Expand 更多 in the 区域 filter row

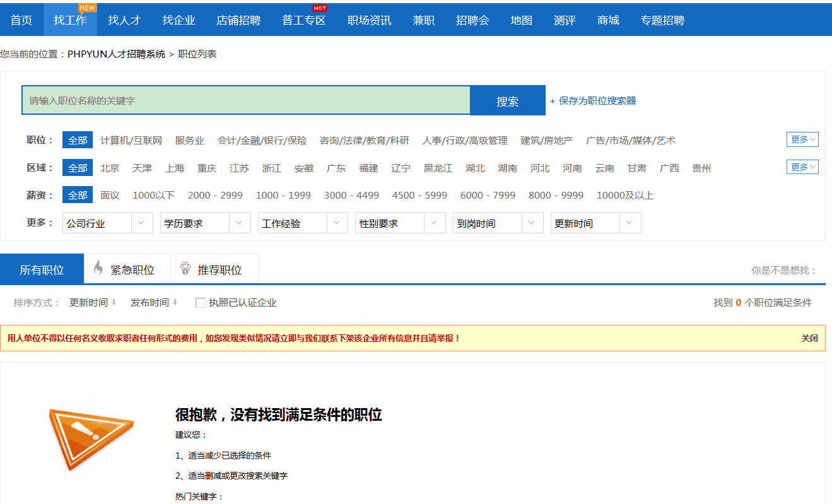click(x=802, y=167)
